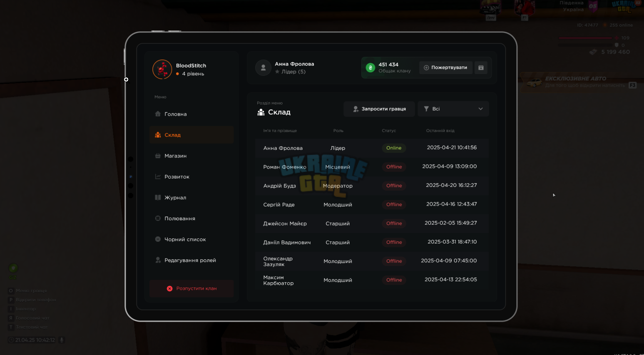Click the 4 рівень clan level label
Image resolution: width=644 pixels, height=355 pixels.
[x=193, y=74]
